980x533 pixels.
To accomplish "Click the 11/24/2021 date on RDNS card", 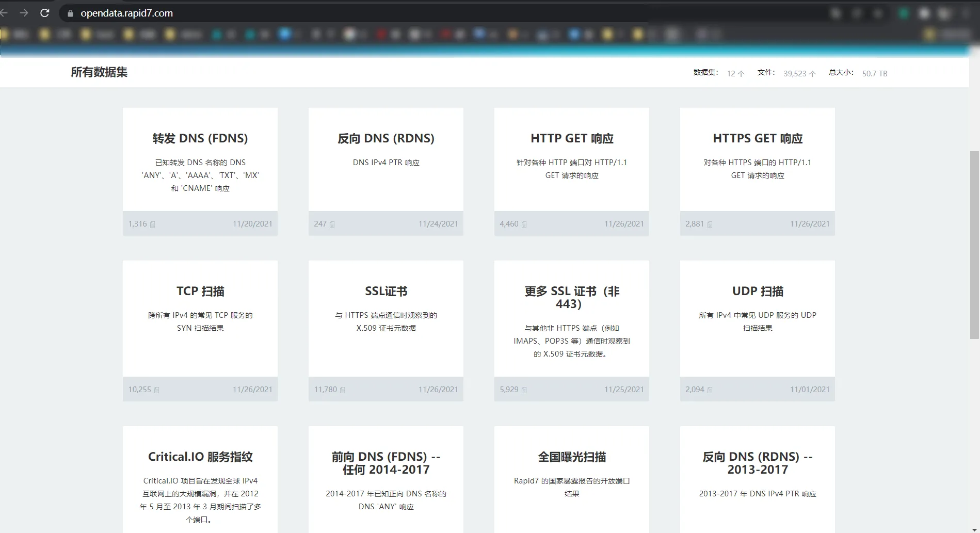I will pyautogui.click(x=438, y=224).
